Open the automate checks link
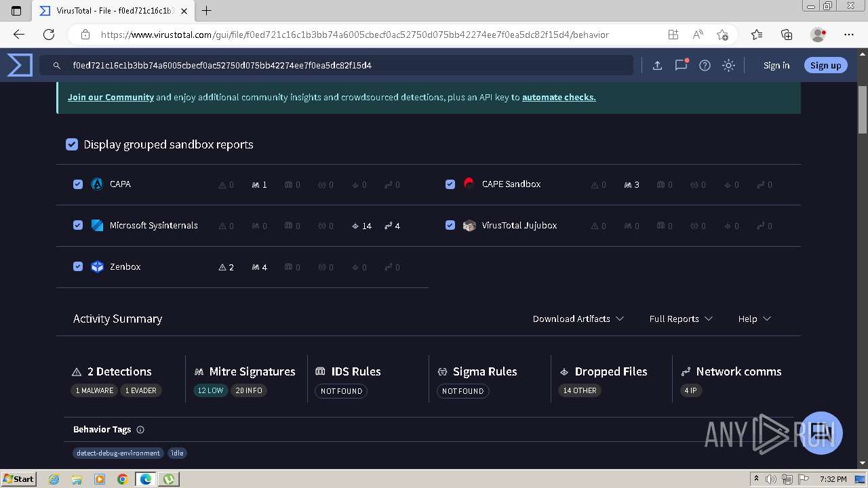The width and height of the screenshot is (868, 488). pyautogui.click(x=559, y=97)
